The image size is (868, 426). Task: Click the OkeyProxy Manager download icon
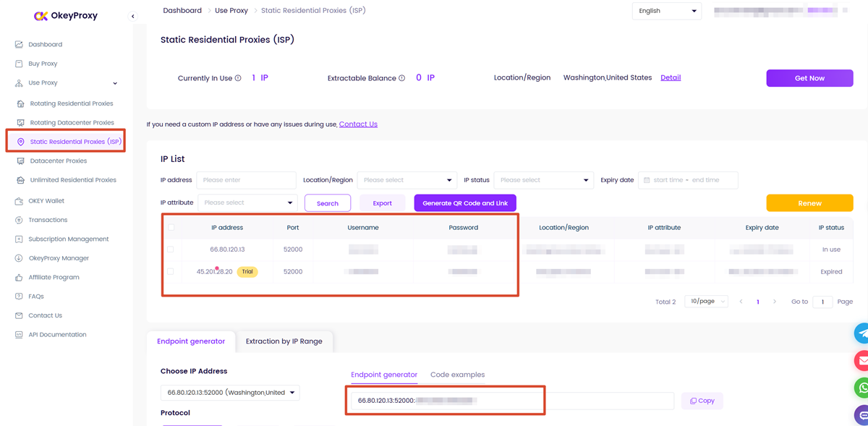point(19,258)
